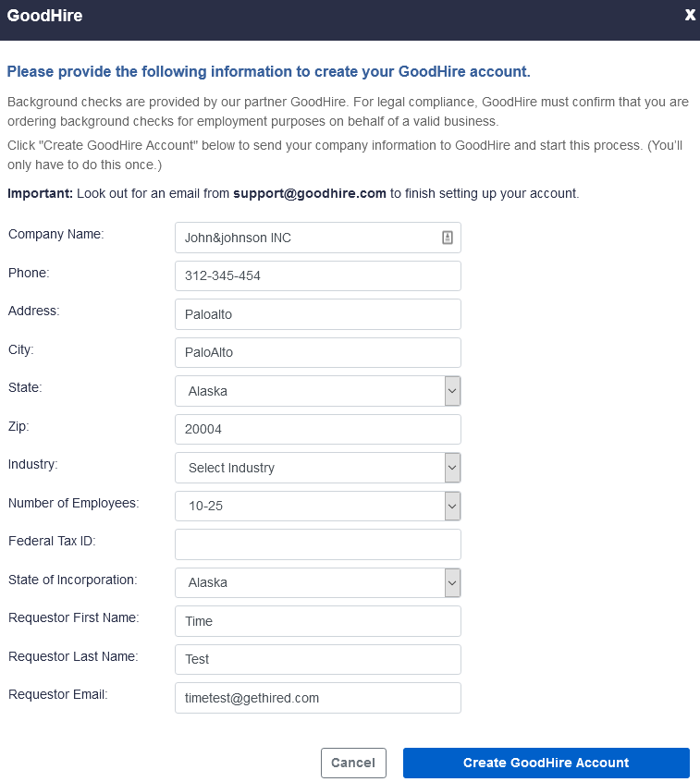Focus the Phone number input field

(x=317, y=275)
